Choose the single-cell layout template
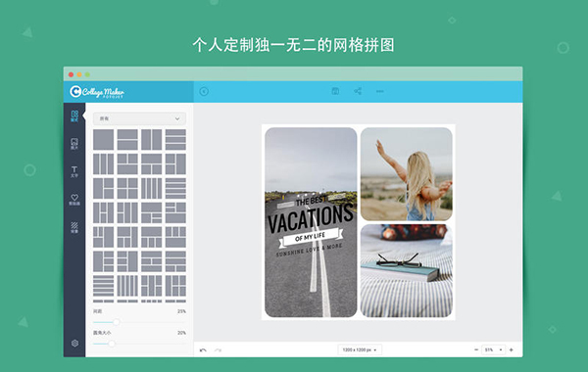The image size is (588, 372). coord(104,140)
